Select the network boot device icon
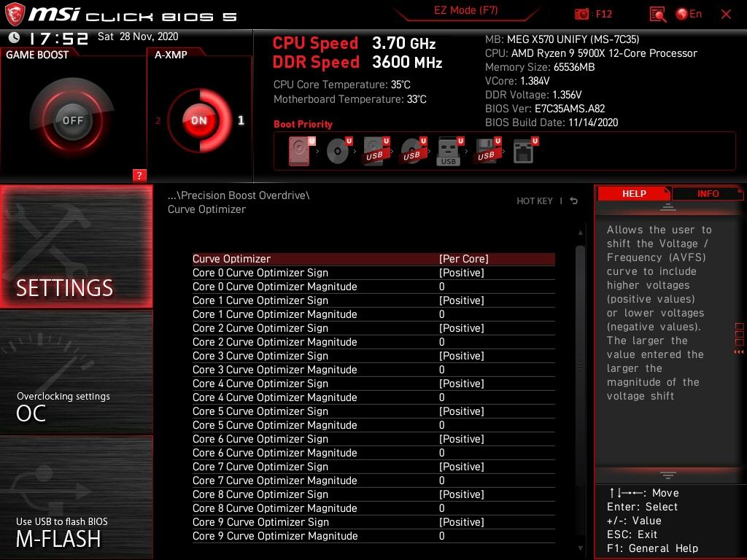 [525, 150]
